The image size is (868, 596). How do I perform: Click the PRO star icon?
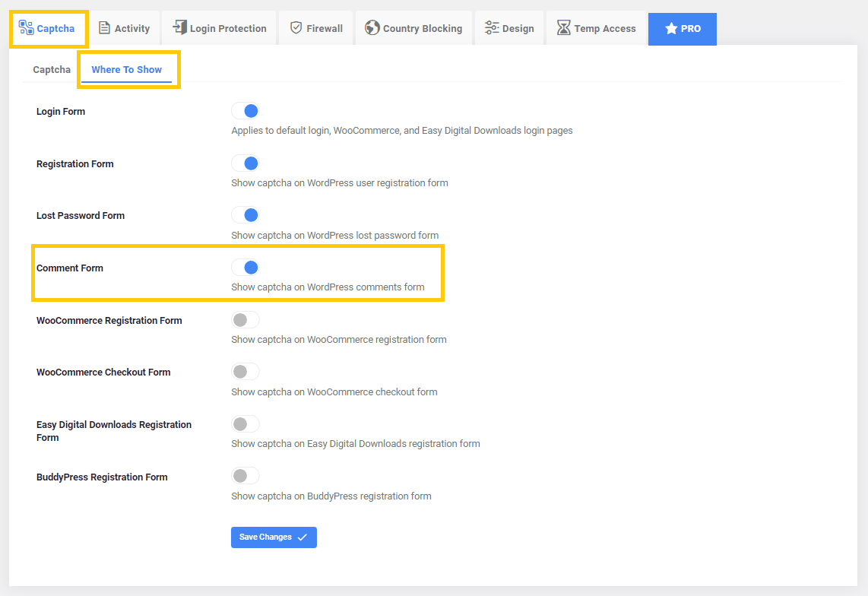pyautogui.click(x=670, y=29)
